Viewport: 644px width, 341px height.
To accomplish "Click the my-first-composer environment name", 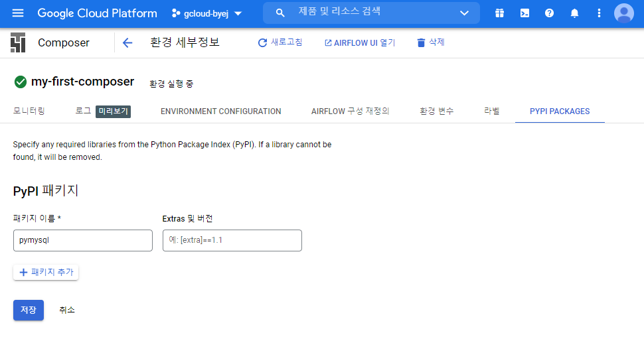I will 82,82.
